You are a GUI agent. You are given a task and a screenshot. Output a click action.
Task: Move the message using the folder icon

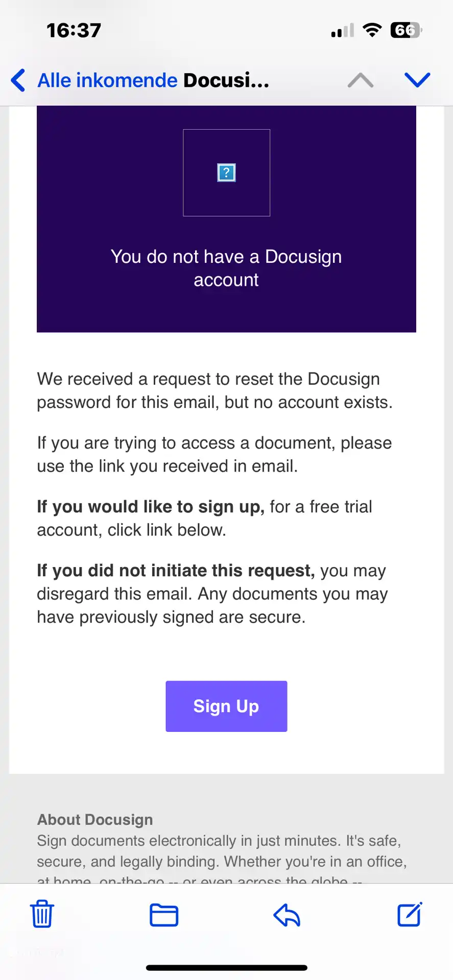[x=164, y=915]
